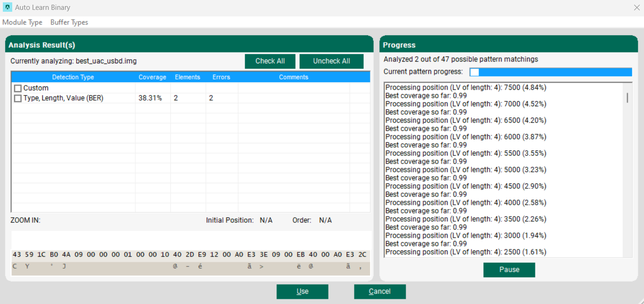Image resolution: width=644 pixels, height=304 pixels.
Task: Click 'Currently analyzing: best_uac_usbd.img' label
Action: click(74, 61)
